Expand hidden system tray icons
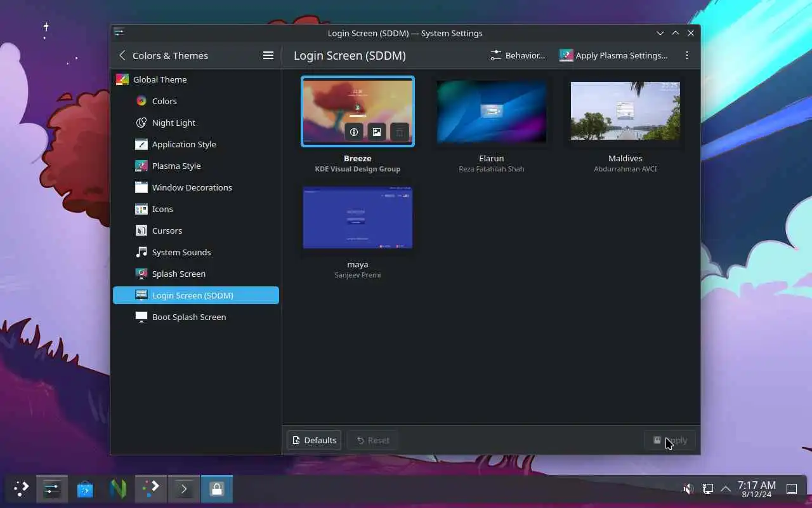The height and width of the screenshot is (508, 812). [726, 489]
